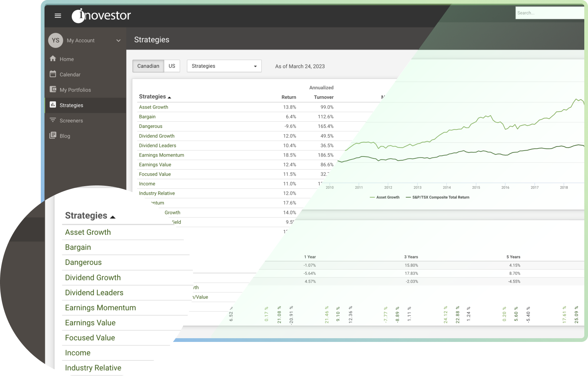Open the Bargain strategy link
The image size is (588, 379).
[147, 117]
